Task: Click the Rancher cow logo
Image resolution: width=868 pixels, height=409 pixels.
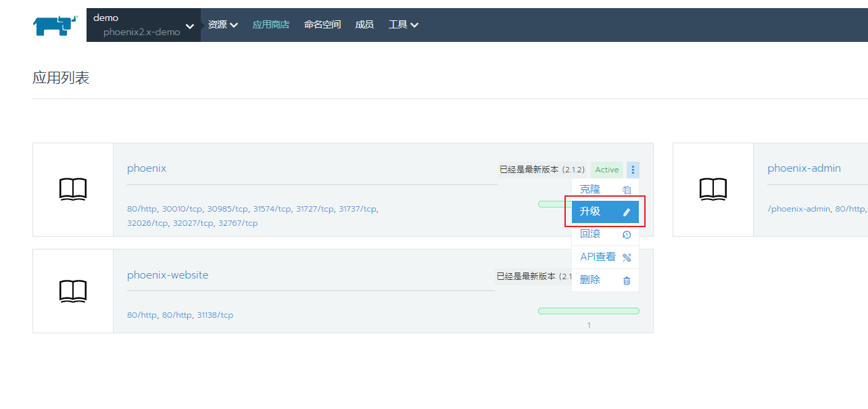Action: click(x=52, y=25)
